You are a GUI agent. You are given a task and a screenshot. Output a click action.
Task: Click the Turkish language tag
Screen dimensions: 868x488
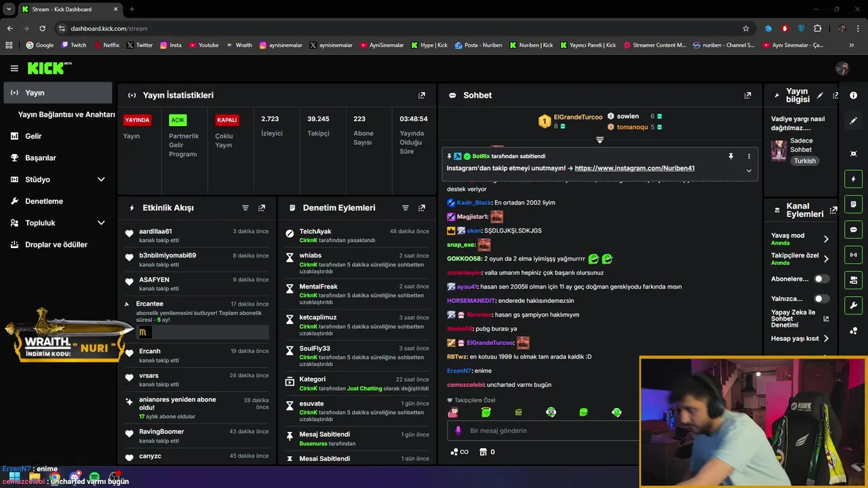pyautogui.click(x=805, y=161)
